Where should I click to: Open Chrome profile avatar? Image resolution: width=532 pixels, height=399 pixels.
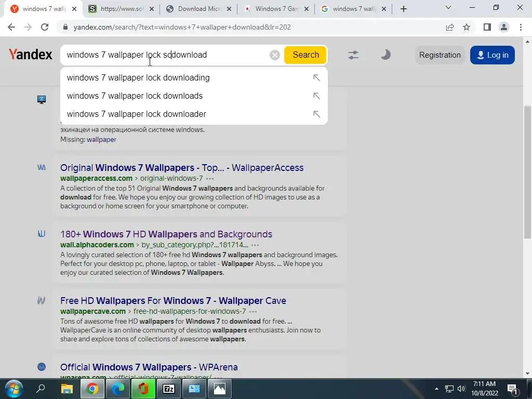coord(504,27)
